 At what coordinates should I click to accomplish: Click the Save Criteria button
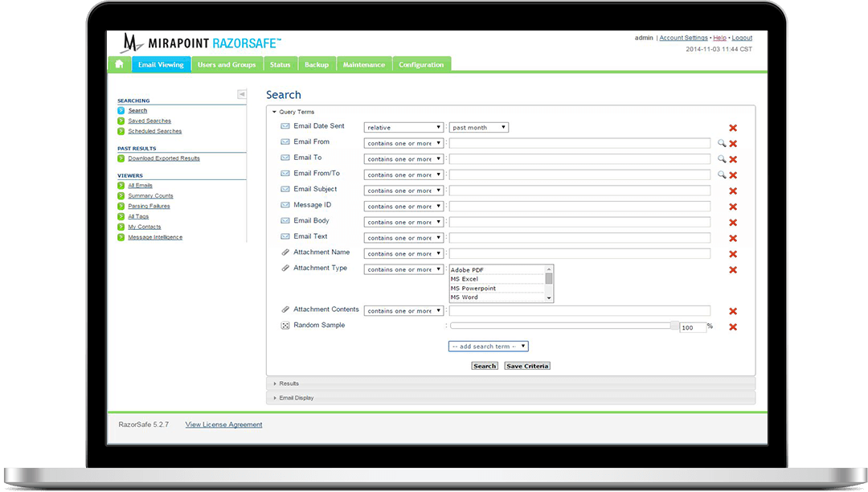click(x=527, y=366)
